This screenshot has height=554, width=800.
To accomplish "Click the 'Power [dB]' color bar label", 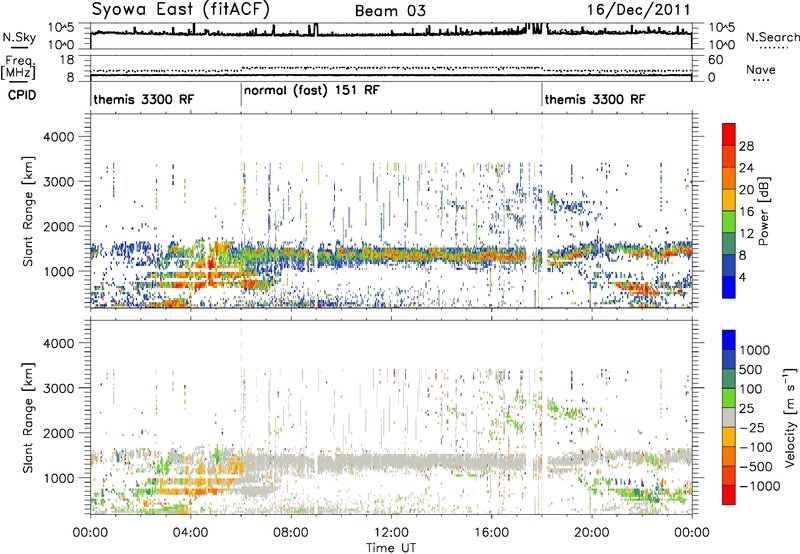I will click(763, 211).
